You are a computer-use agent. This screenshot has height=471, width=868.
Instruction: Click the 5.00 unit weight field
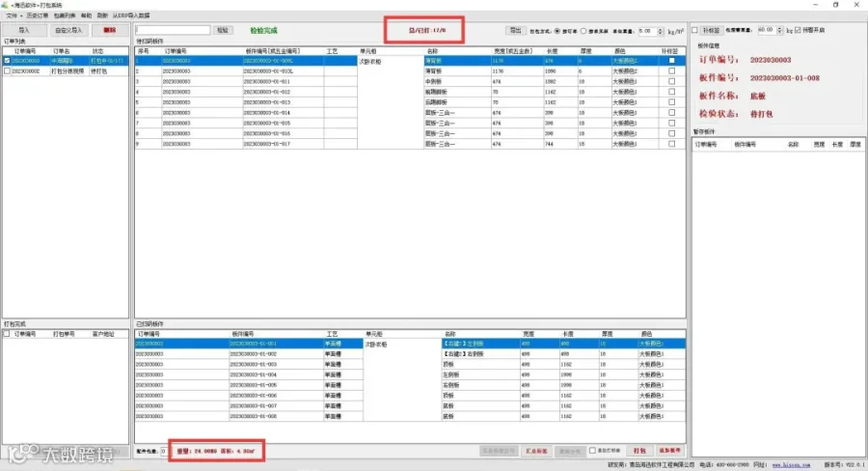648,31
